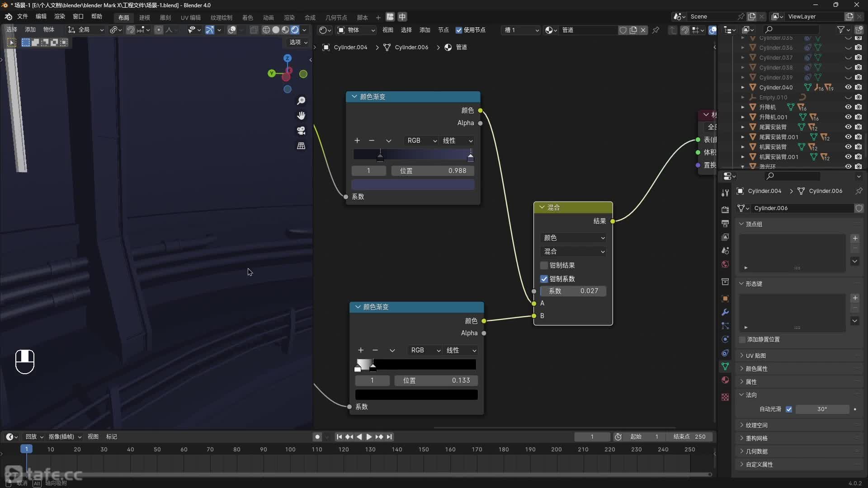Open the Tool properties tab
Screen dimensions: 868x488
click(x=725, y=192)
